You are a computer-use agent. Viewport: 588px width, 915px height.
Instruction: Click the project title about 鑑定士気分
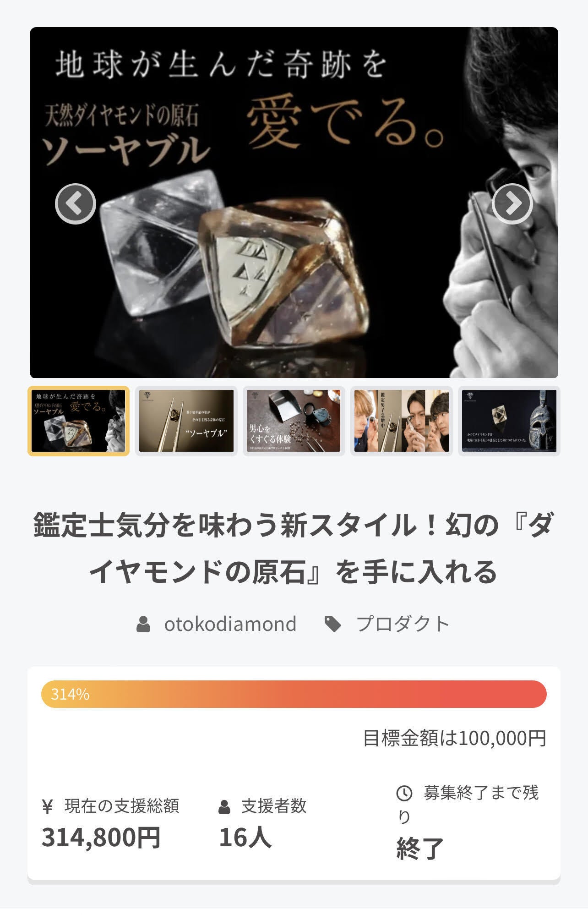click(294, 548)
